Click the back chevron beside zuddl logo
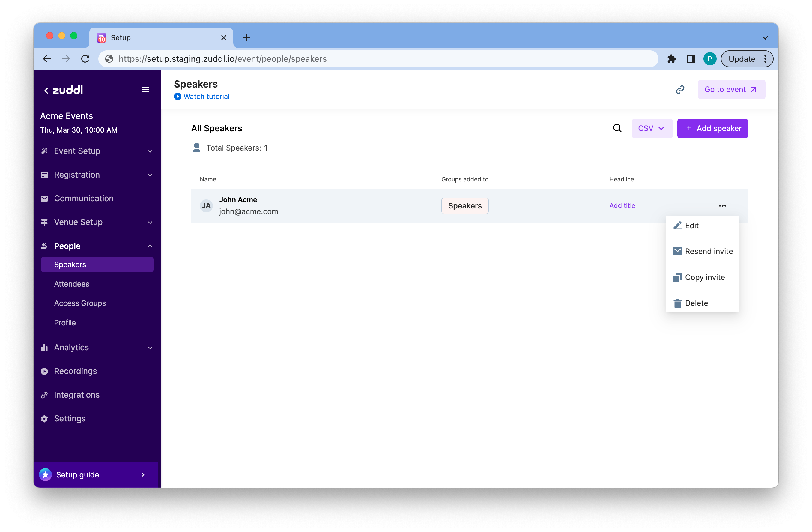Screen dimensions: 812x532 click(46, 91)
